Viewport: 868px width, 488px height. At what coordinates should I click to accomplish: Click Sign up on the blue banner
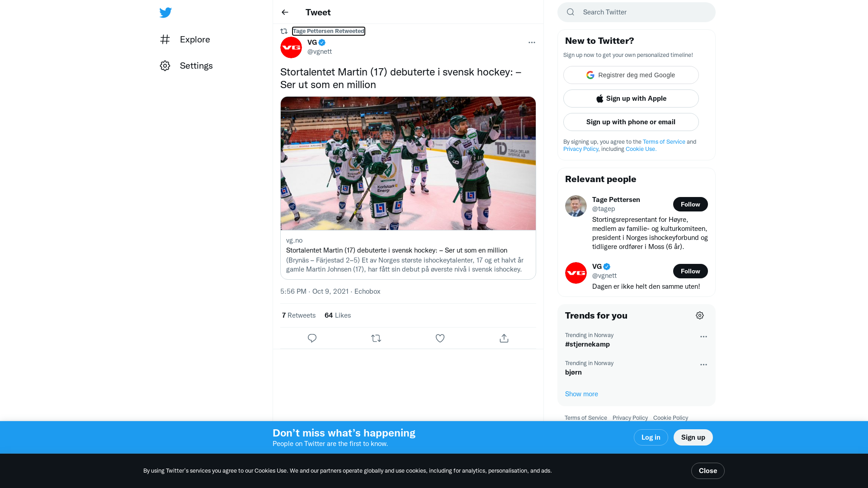pyautogui.click(x=693, y=437)
